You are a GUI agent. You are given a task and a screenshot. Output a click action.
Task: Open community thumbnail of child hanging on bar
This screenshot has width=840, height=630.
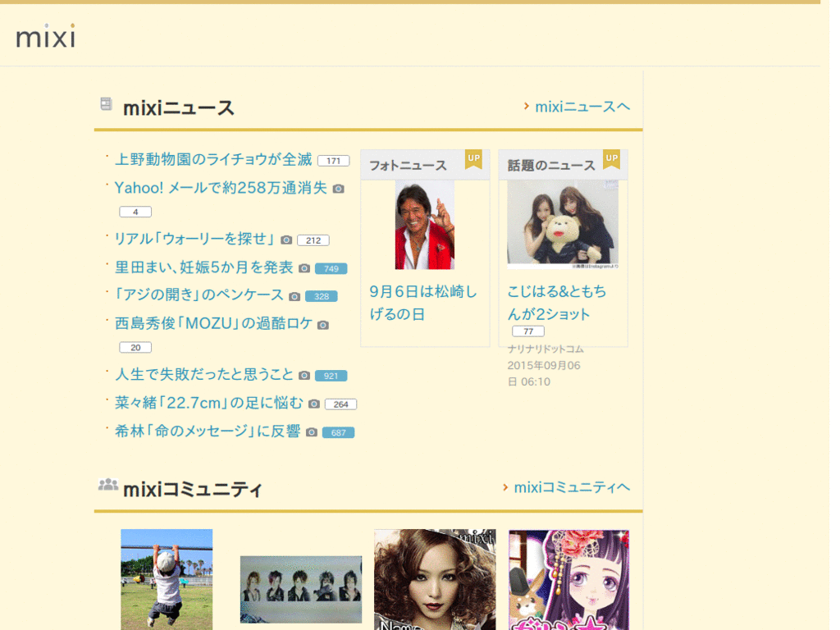167,580
